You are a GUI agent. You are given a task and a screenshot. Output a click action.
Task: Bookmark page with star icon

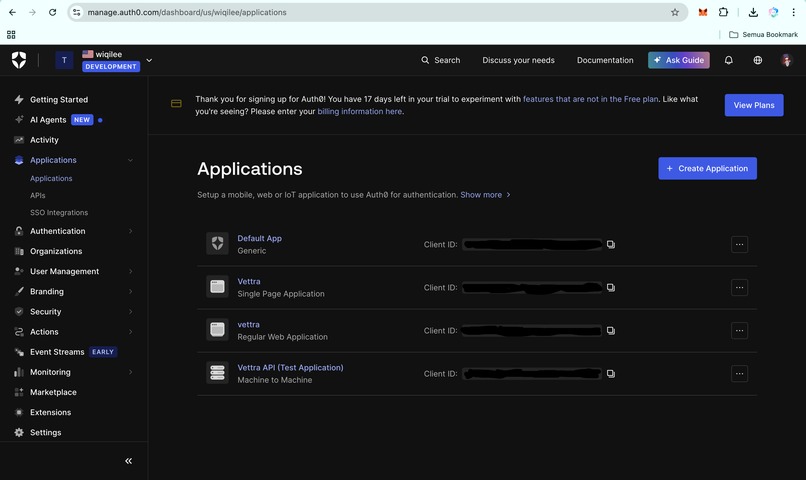point(675,12)
